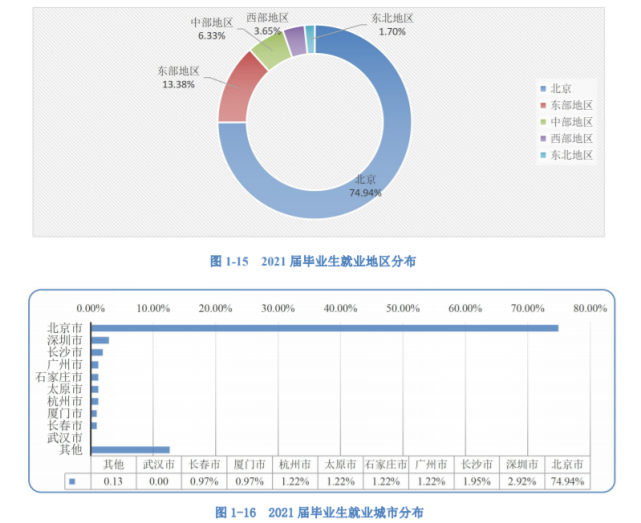Click the 深圳市 horizontal bar

tap(100, 340)
